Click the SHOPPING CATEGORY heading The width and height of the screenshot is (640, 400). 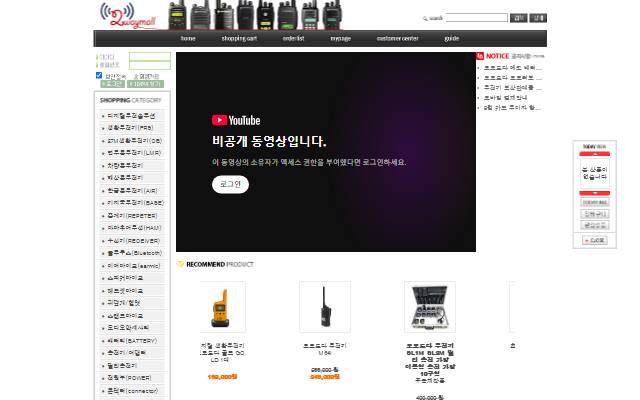pos(131,100)
